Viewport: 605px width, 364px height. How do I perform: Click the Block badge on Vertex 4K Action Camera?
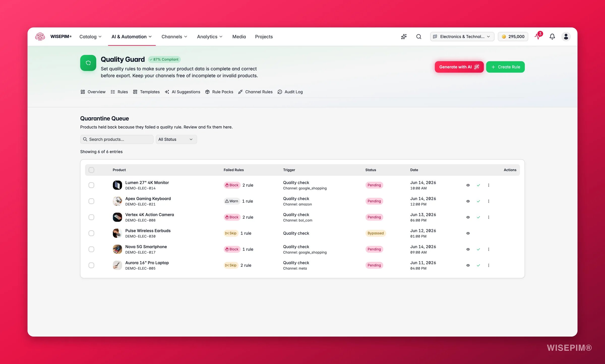[x=232, y=217]
